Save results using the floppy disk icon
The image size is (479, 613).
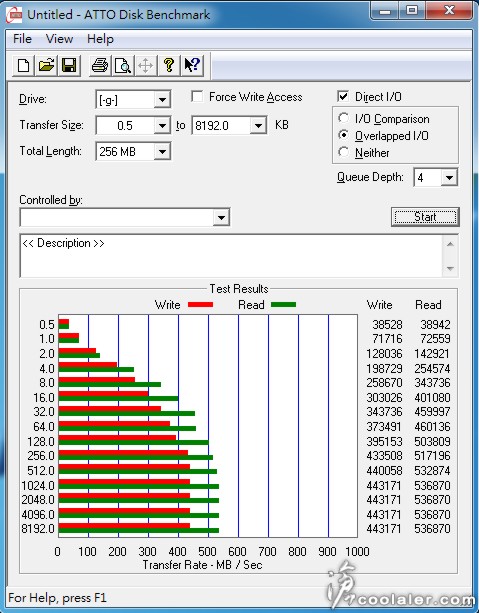(x=69, y=65)
